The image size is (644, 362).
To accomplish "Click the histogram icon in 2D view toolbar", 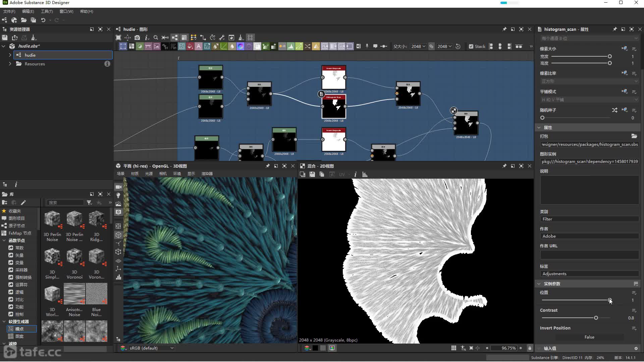I will [365, 174].
